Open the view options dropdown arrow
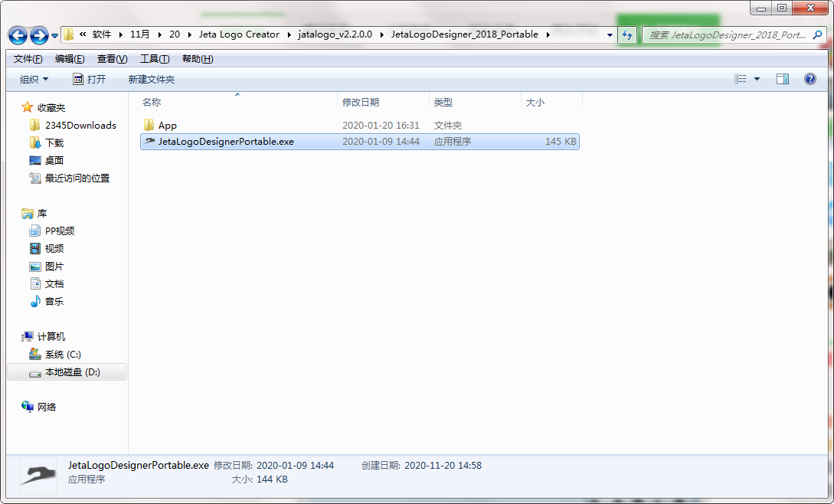 coord(757,80)
